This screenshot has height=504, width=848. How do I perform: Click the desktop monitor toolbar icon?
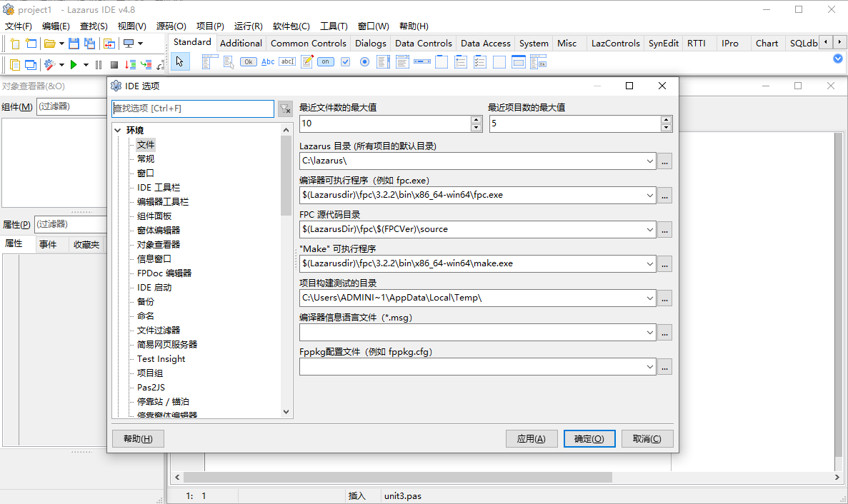coord(129,44)
